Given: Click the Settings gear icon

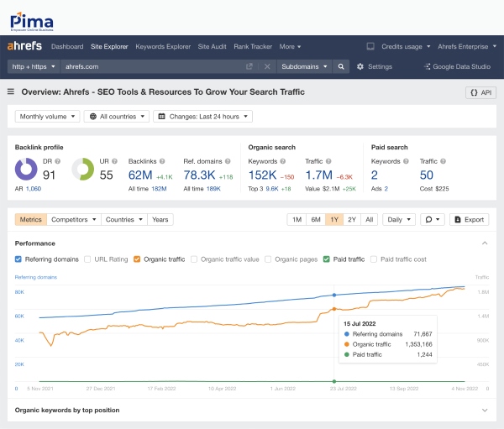Looking at the screenshot, I should (360, 66).
